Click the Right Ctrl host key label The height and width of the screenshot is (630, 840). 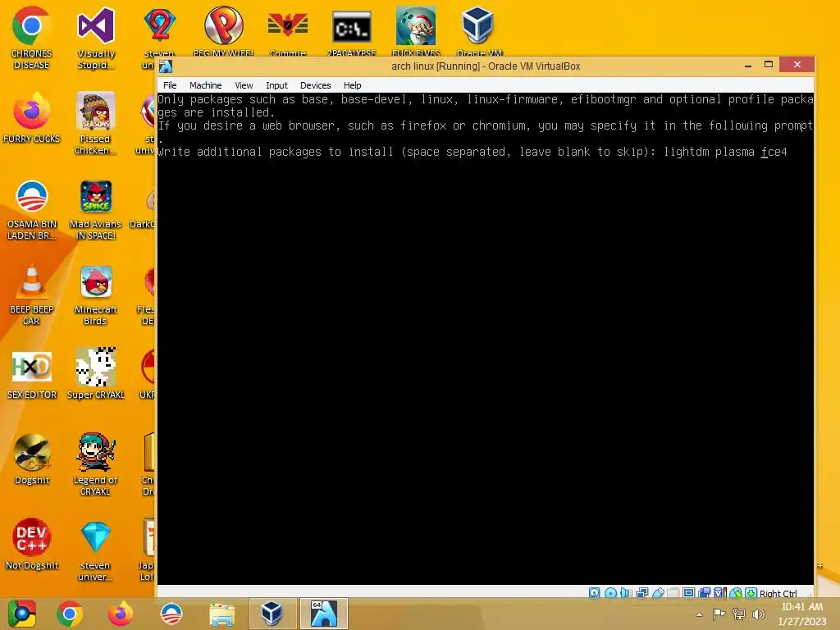click(778, 594)
